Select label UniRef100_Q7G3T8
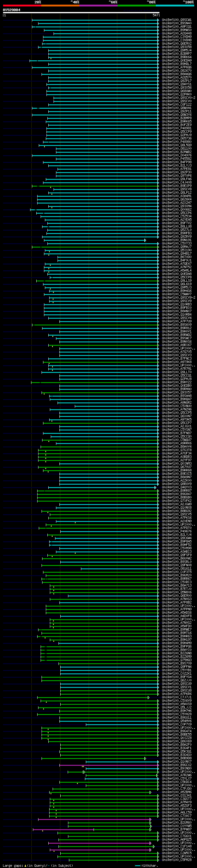Screen dimensions: 197x868 click(x=176, y=450)
